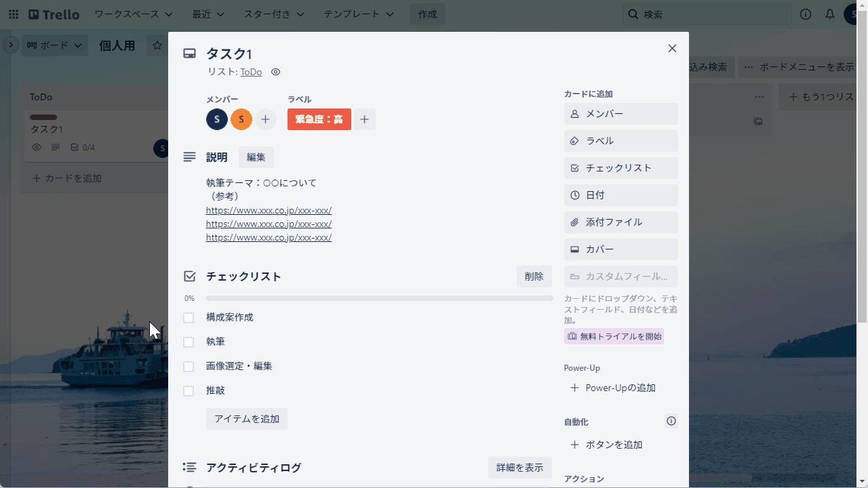This screenshot has width=868, height=488.
Task: Click the orange S member avatar
Action: tap(241, 119)
